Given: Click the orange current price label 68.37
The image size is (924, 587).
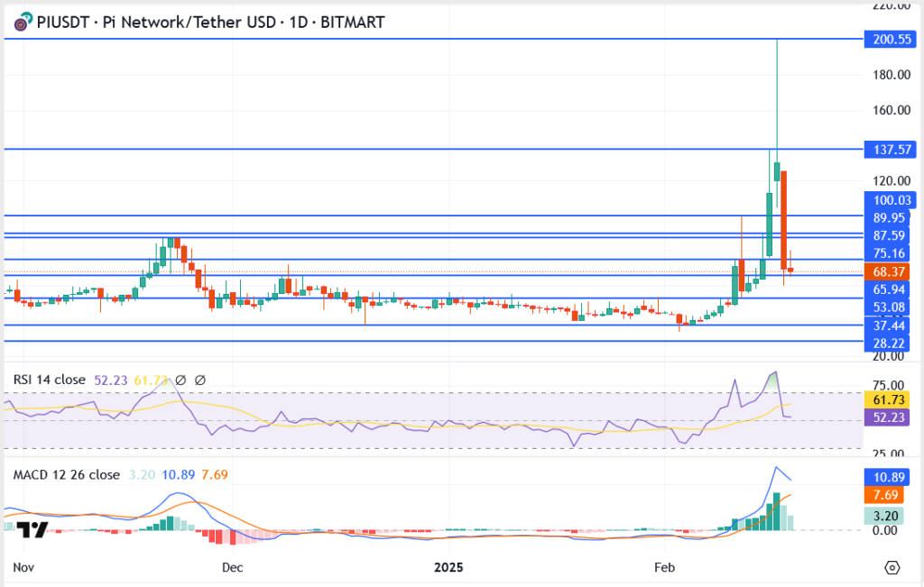Looking at the screenshot, I should [890, 271].
